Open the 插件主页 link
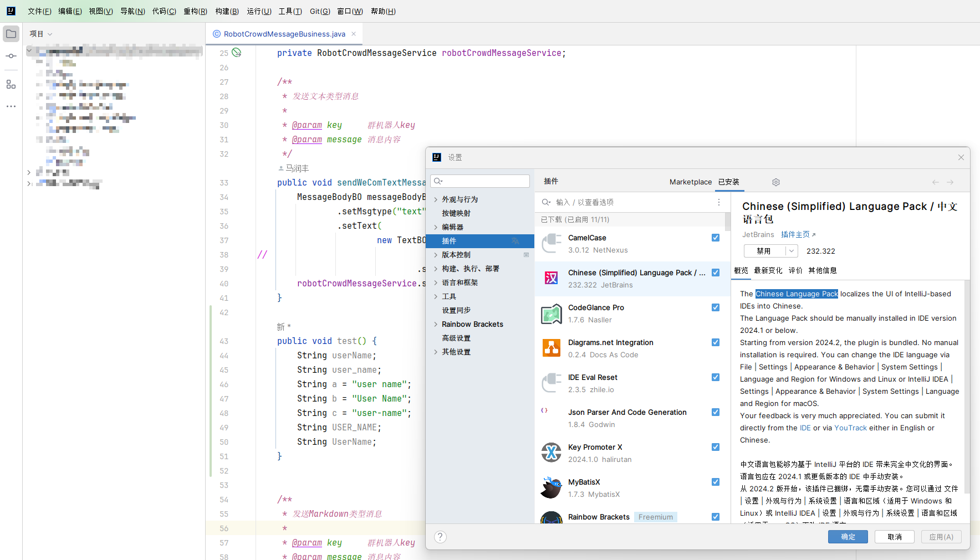This screenshot has width=980, height=560. coord(798,235)
